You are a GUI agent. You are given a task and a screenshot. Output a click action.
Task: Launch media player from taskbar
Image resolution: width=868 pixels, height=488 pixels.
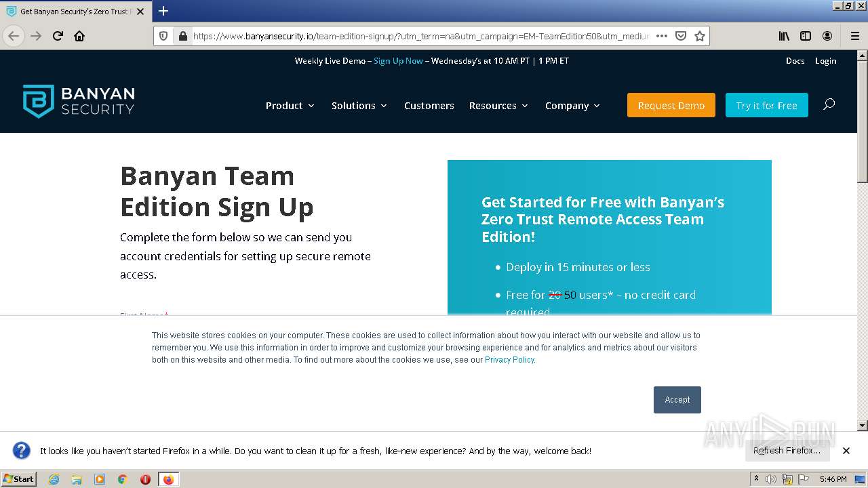click(100, 479)
